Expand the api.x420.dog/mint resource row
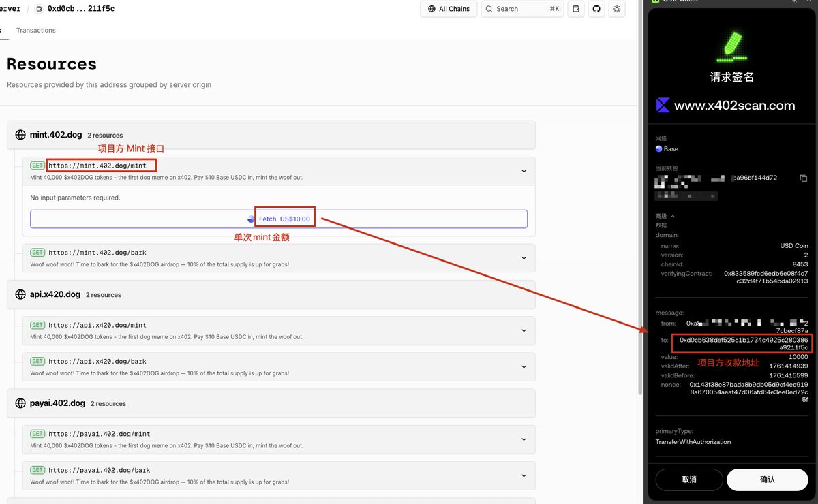Viewport: 818px width, 504px height. (x=524, y=330)
